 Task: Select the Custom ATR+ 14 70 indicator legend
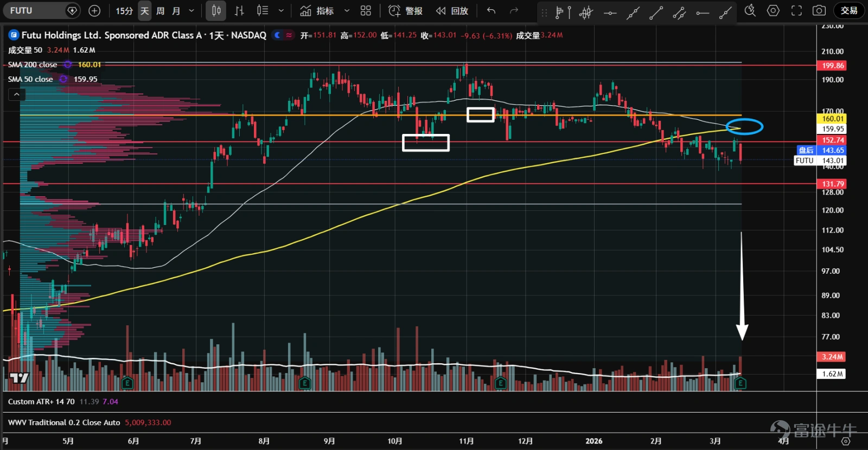pos(41,402)
